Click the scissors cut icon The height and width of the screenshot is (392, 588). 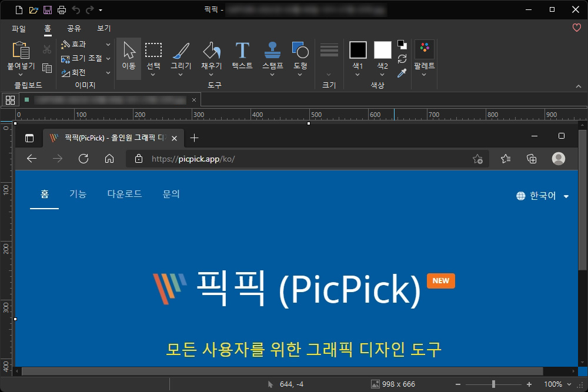pos(47,49)
